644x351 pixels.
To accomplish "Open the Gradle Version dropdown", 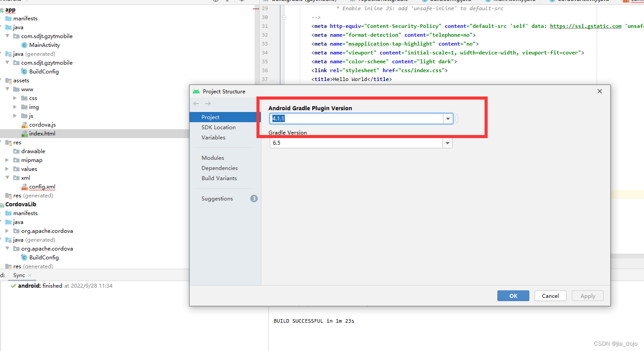I will pos(448,143).
